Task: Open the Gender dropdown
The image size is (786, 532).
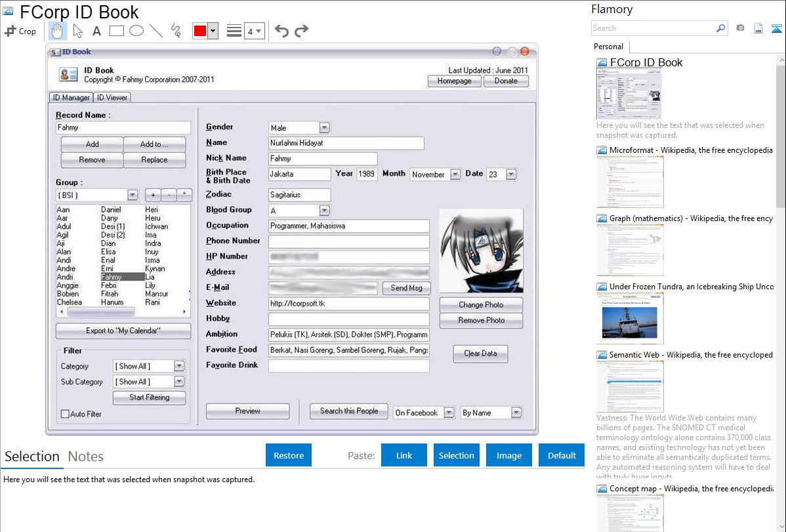Action: click(x=324, y=128)
